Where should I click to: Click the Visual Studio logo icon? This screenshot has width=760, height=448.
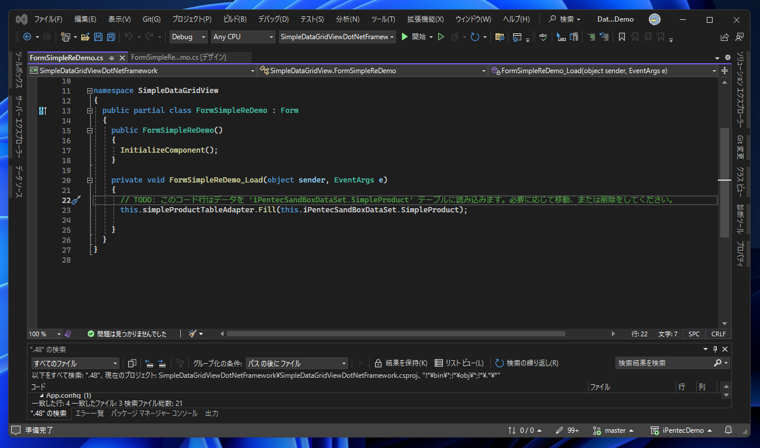[21, 19]
